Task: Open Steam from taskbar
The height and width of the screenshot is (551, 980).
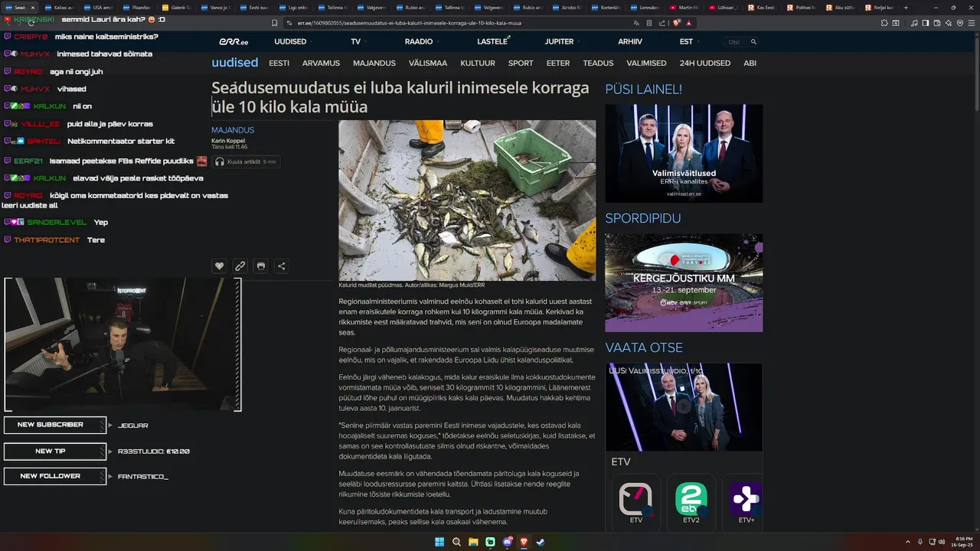Action: [x=541, y=542]
